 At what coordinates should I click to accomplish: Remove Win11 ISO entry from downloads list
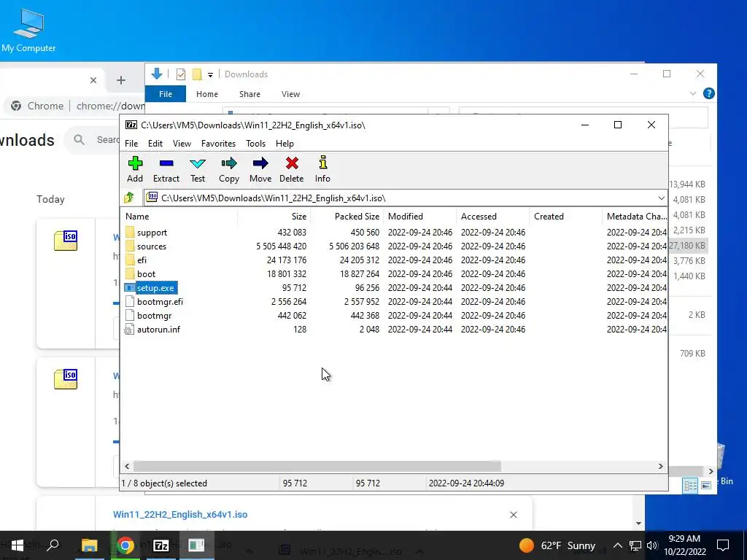513,515
